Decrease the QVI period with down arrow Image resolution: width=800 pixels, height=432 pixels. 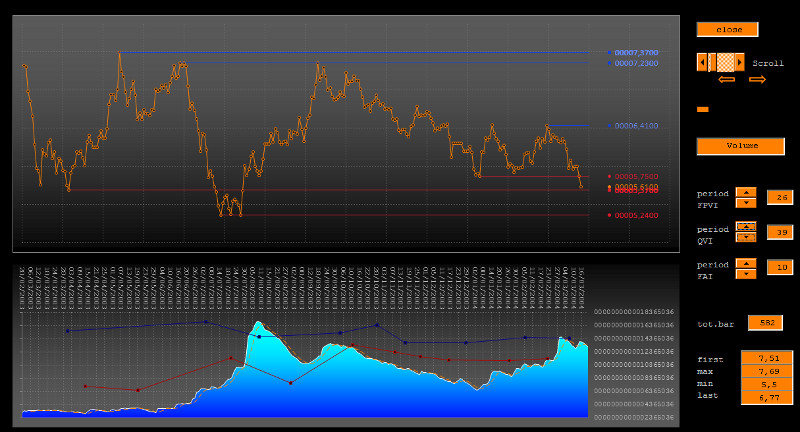point(746,237)
